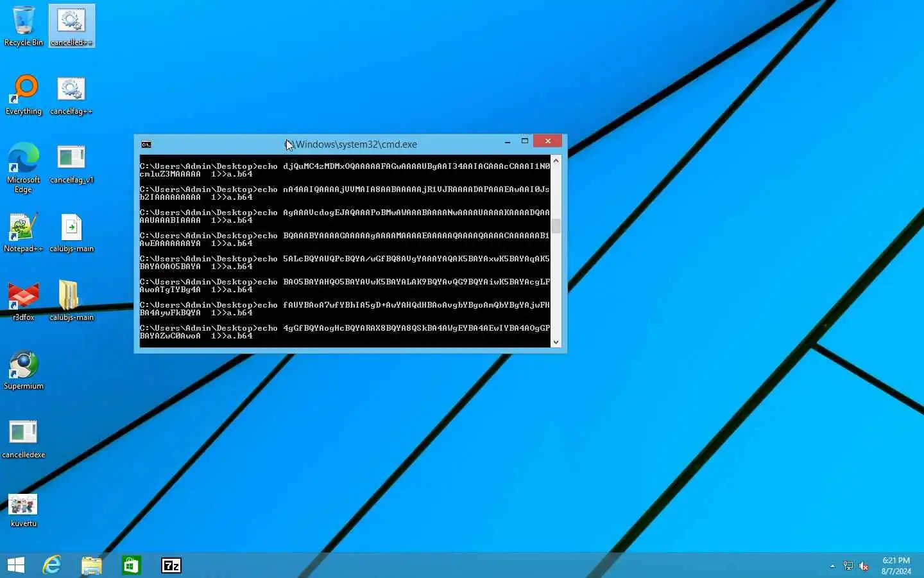Select the calubjs-main file icon

[71, 232]
